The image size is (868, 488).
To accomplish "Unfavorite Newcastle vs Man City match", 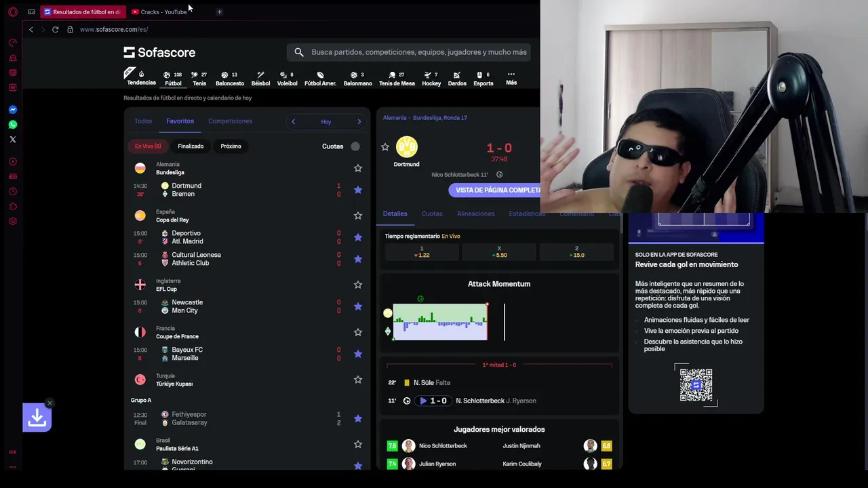I will click(358, 306).
